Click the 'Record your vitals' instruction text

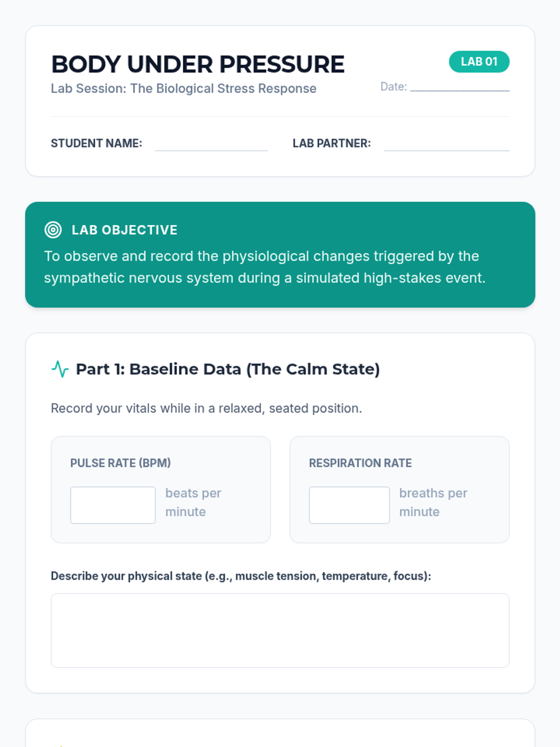(206, 409)
